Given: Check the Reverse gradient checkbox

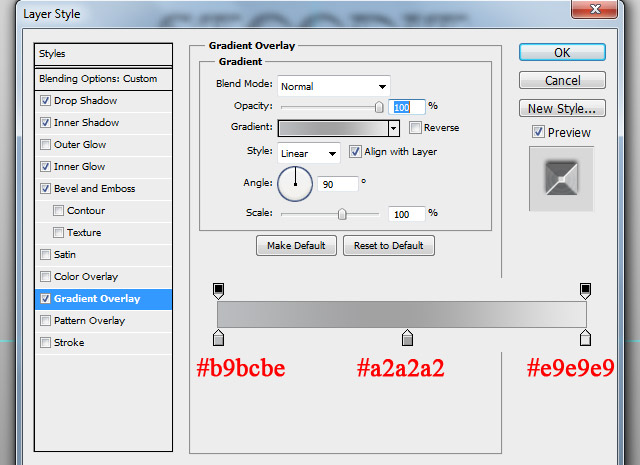Looking at the screenshot, I should click(x=415, y=128).
